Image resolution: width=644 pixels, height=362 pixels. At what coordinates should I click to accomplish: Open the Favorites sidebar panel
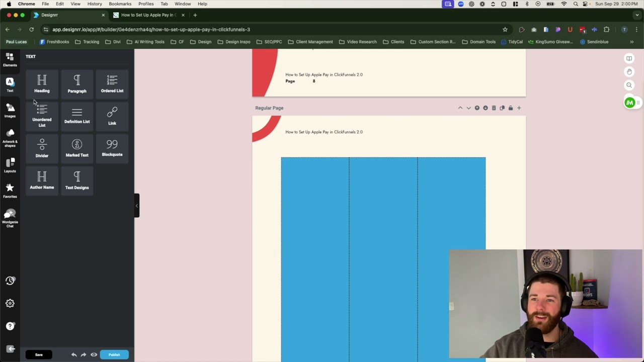[x=10, y=191]
